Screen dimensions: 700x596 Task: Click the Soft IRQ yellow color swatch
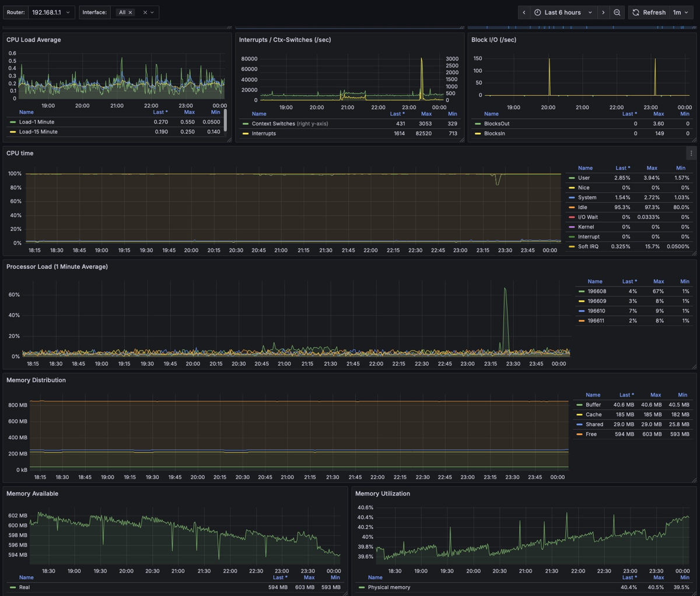point(572,247)
